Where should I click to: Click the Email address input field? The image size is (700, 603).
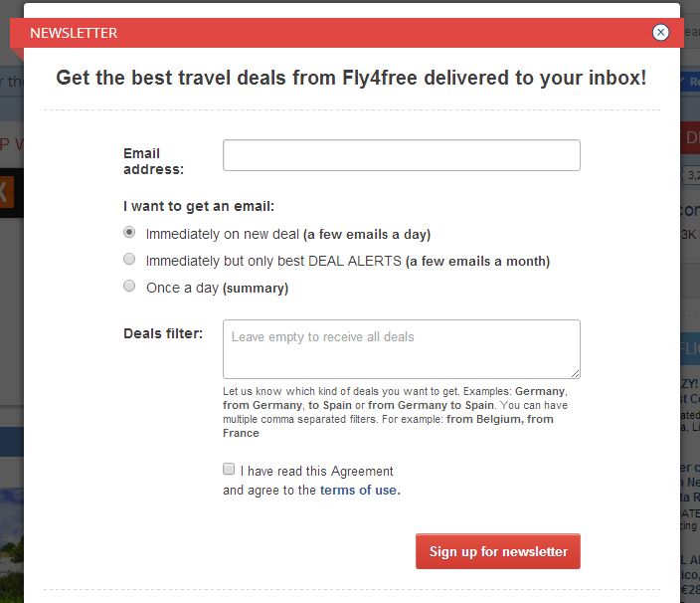tap(401, 155)
